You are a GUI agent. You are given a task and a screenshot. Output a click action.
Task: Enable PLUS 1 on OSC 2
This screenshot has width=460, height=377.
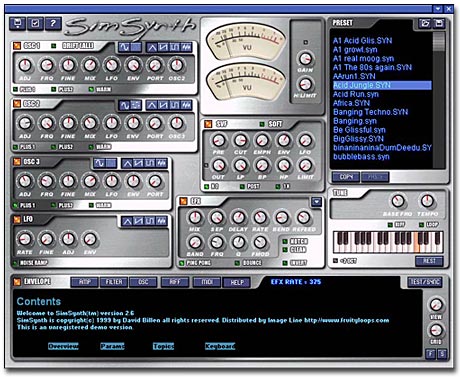click(x=15, y=147)
